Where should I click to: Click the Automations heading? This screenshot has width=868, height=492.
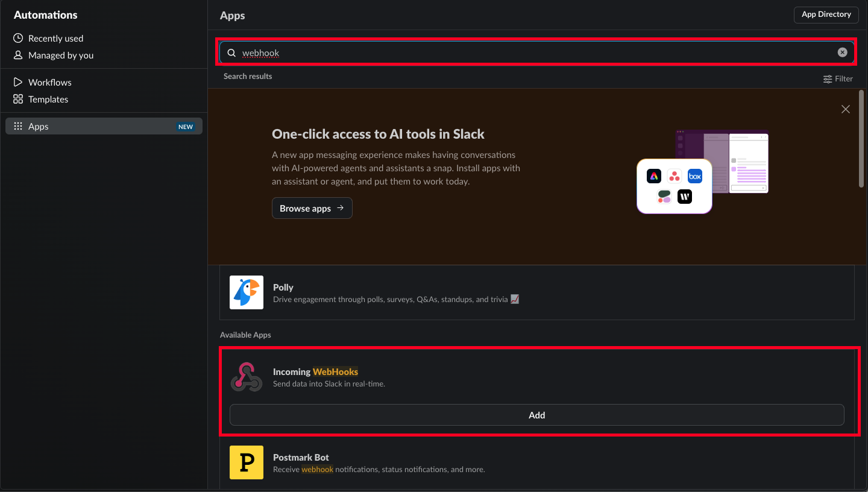point(46,14)
